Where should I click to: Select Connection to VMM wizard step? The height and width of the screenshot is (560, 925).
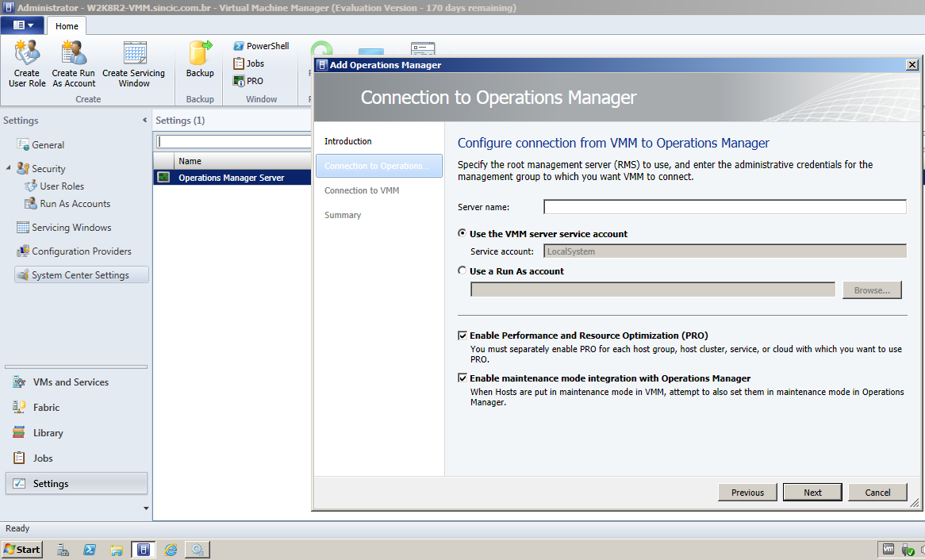[362, 190]
